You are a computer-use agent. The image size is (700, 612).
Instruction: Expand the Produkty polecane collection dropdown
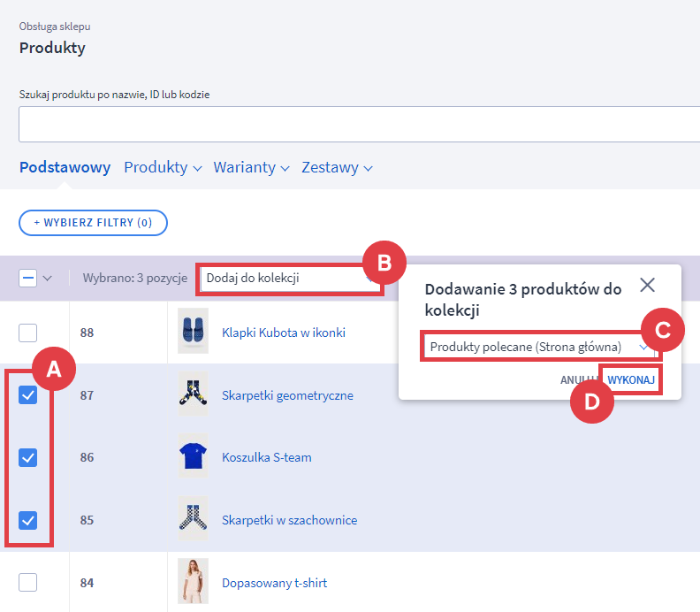539,347
